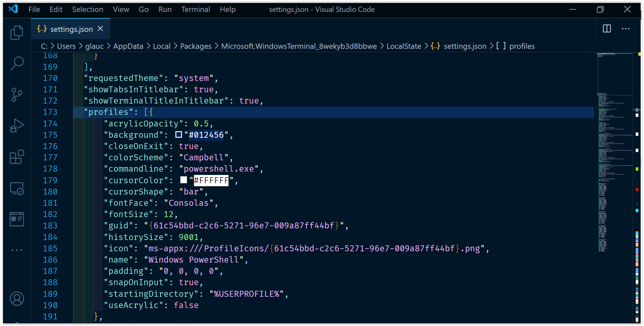
Task: Click the VS Code logo icon
Action: [x=13, y=9]
